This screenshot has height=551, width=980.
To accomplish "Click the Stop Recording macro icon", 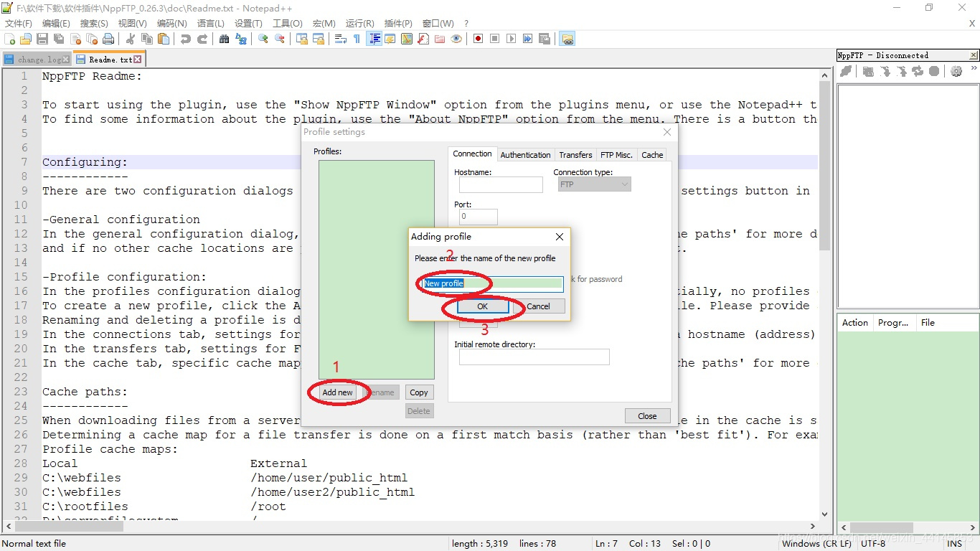I will [x=494, y=39].
